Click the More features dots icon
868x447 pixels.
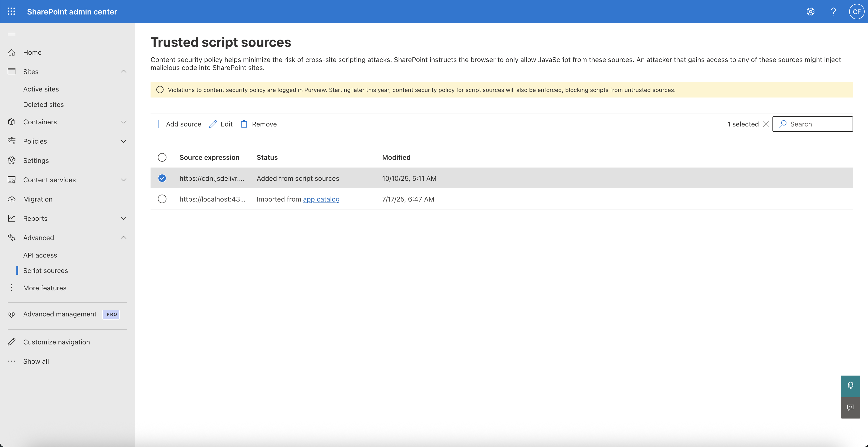[x=11, y=287]
